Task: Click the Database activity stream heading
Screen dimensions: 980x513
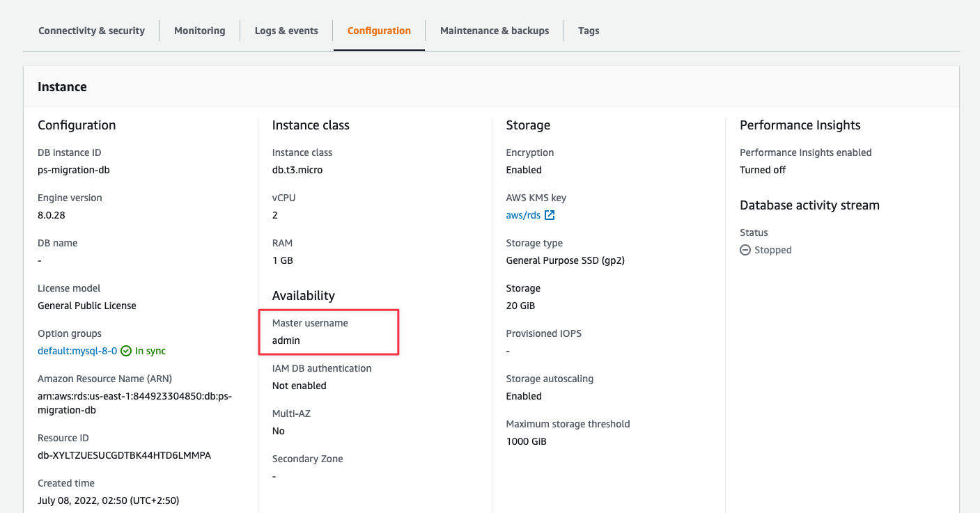Action: click(x=809, y=205)
